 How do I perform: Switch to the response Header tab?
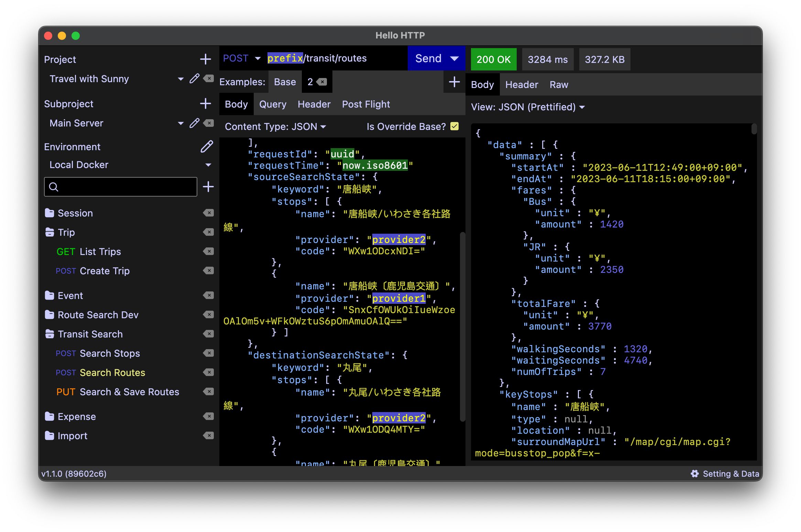click(x=522, y=85)
